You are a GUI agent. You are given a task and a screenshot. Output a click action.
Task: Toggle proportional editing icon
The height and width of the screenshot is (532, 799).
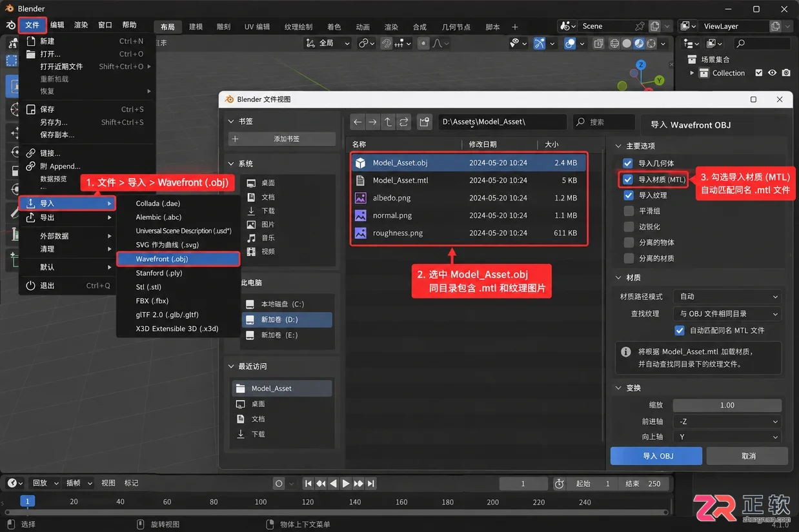(423, 43)
